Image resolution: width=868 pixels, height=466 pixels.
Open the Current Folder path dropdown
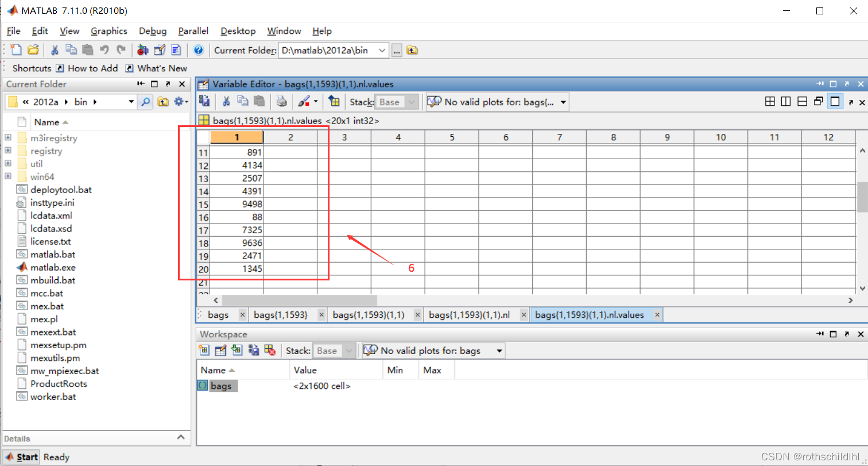(382, 51)
